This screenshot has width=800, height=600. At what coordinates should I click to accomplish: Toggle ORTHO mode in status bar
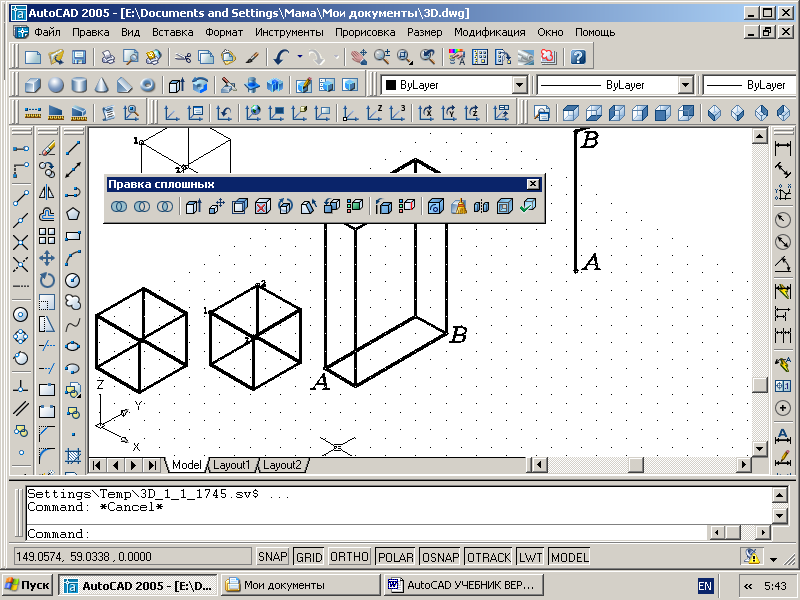[x=349, y=557]
